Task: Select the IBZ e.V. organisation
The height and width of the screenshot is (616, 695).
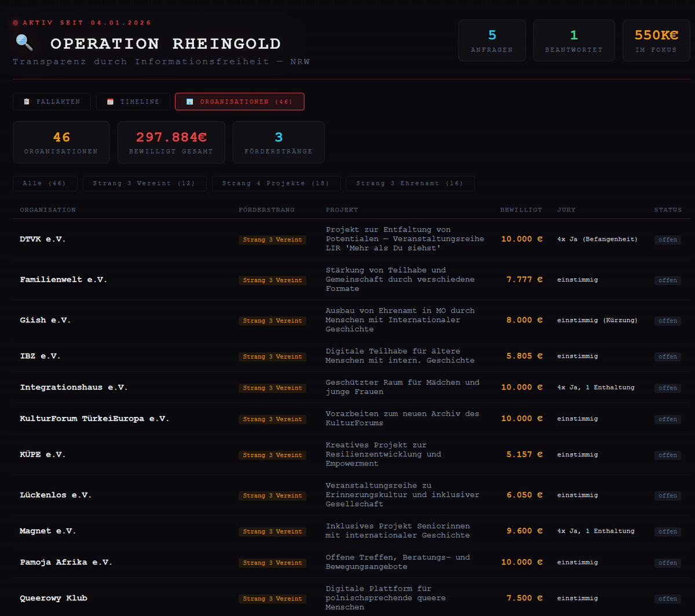Action: pyautogui.click(x=41, y=356)
